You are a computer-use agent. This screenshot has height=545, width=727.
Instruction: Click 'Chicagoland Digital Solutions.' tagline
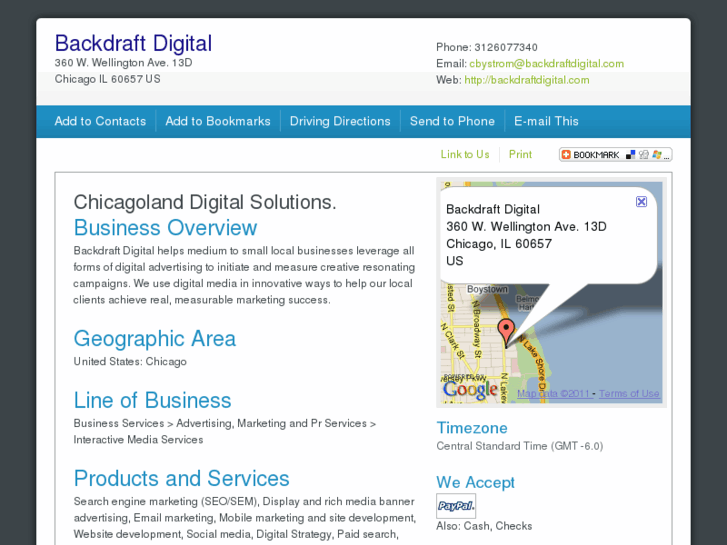pyautogui.click(x=205, y=202)
